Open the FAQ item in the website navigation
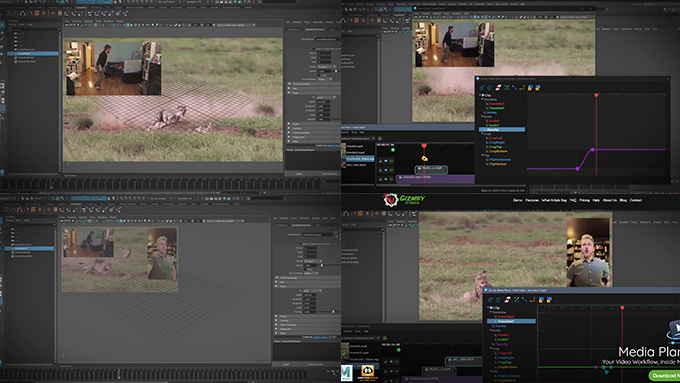Viewport: 680px width, 383px height. pyautogui.click(x=573, y=200)
